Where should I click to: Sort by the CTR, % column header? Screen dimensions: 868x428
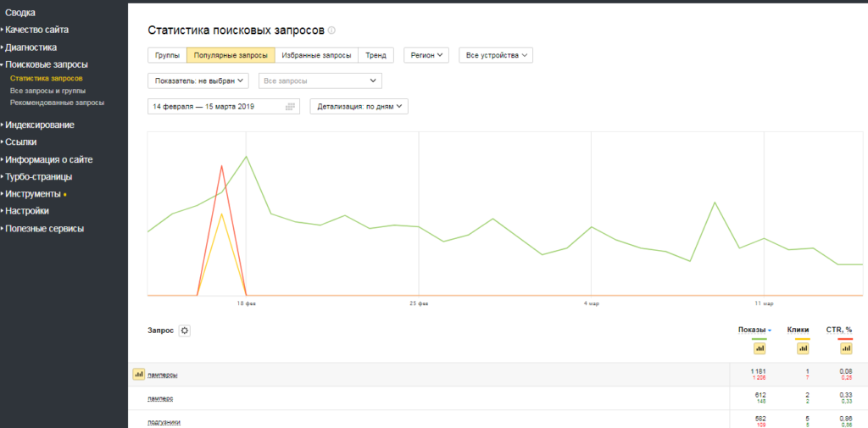[x=839, y=330]
